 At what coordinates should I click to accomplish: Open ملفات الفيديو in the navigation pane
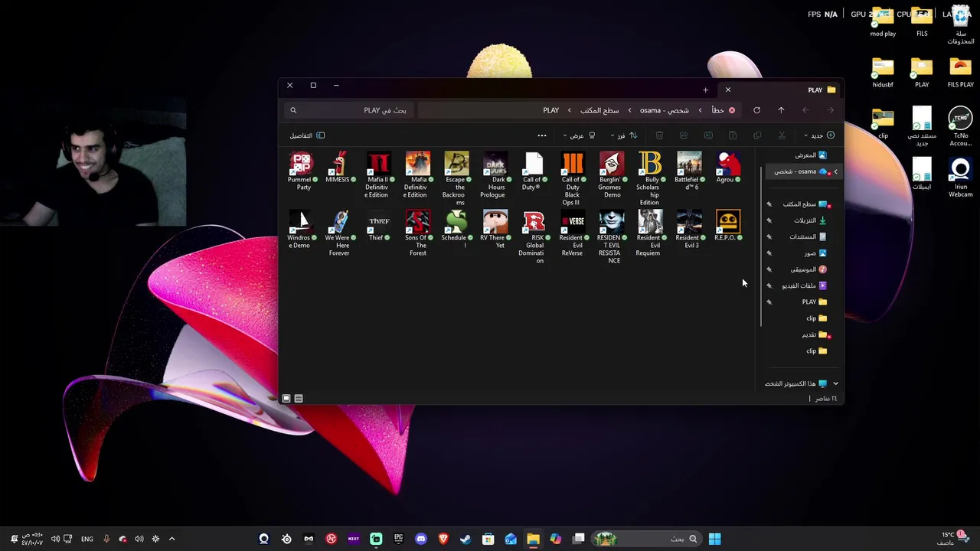point(804,285)
